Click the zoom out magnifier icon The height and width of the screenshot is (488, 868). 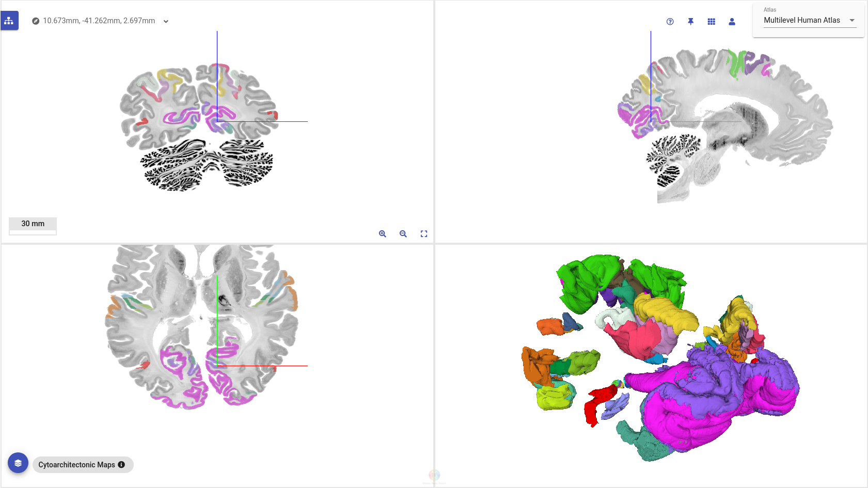pyautogui.click(x=403, y=234)
